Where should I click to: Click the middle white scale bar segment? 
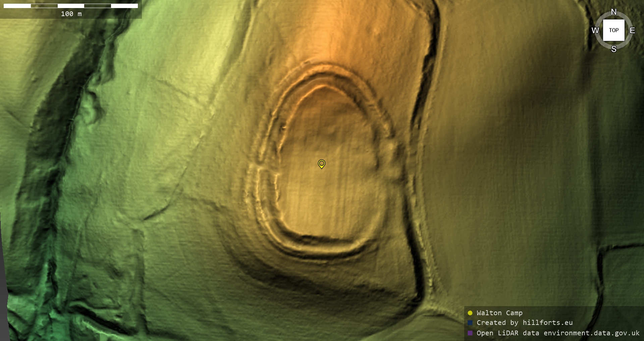(71, 6)
